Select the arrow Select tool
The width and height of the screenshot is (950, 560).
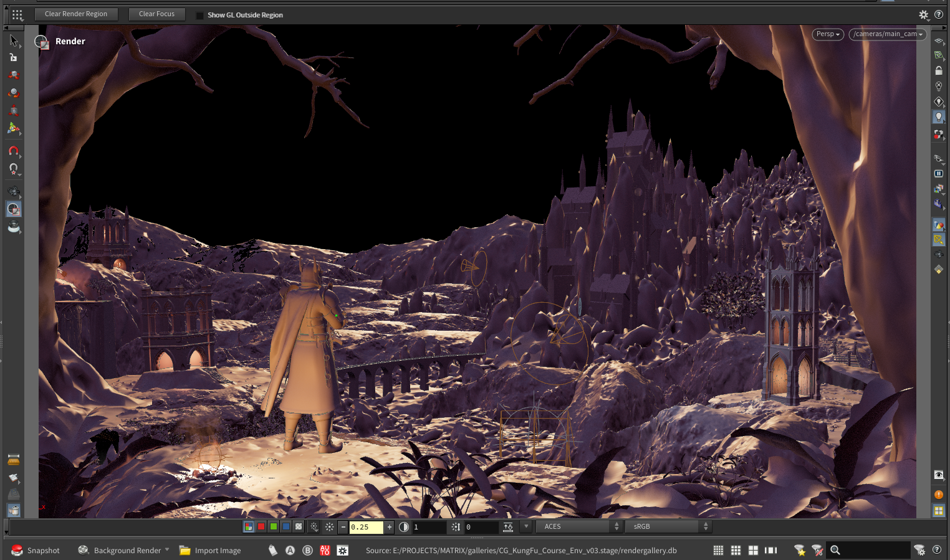click(13, 41)
